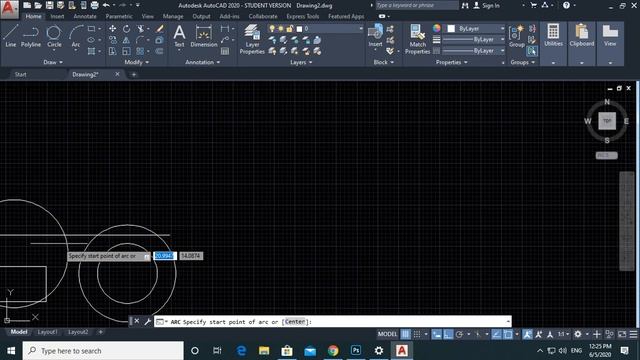This screenshot has width=640, height=360.
Task: Click the Rectangular Array tool icon
Action: pyautogui.click(x=140, y=51)
